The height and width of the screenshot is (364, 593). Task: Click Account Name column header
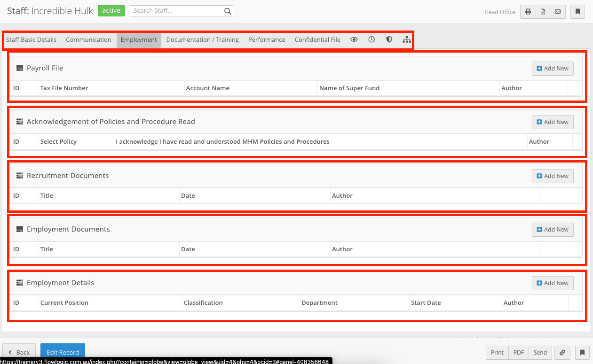208,88
